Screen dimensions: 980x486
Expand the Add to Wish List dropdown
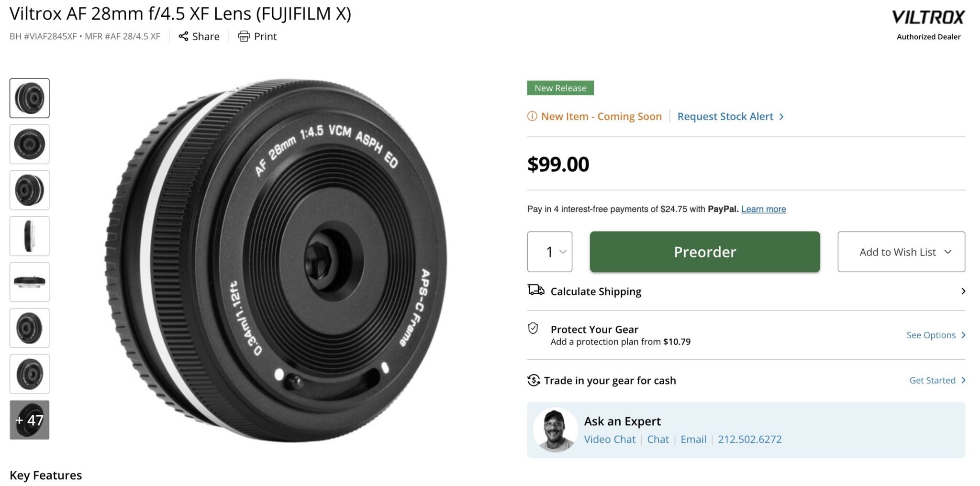(x=901, y=252)
